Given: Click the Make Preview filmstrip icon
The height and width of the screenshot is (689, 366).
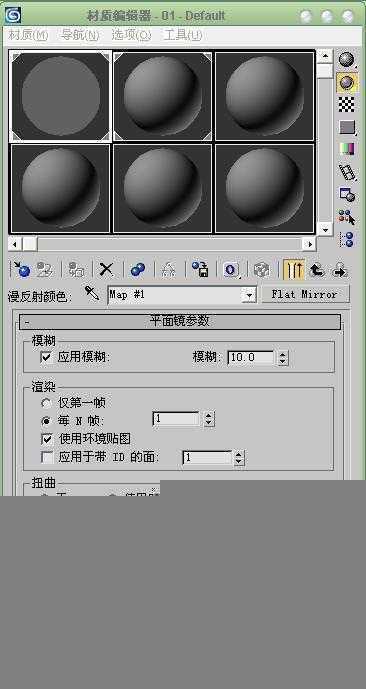Looking at the screenshot, I should tap(347, 172).
